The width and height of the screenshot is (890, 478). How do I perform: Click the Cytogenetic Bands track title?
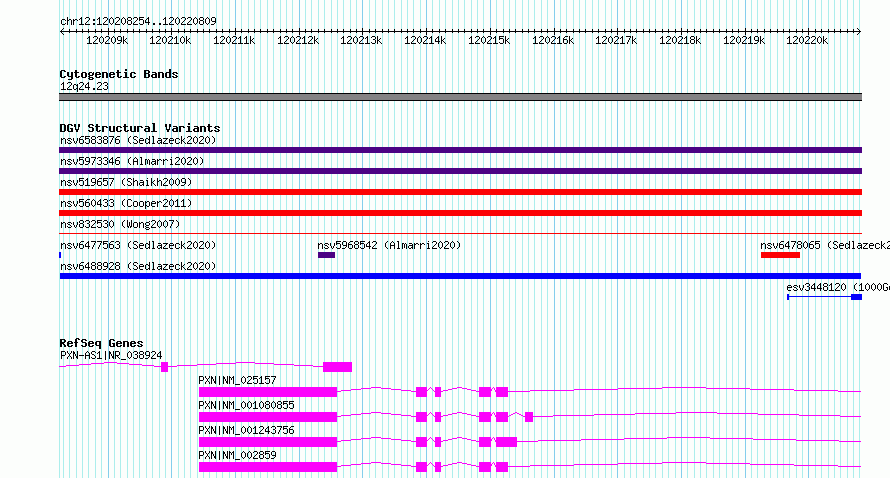(x=119, y=74)
